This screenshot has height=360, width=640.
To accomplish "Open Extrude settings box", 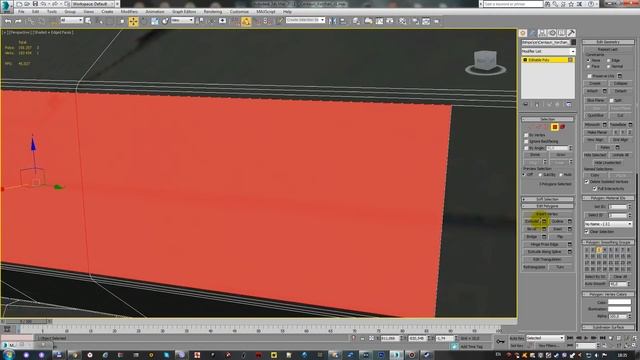I will [x=544, y=221].
